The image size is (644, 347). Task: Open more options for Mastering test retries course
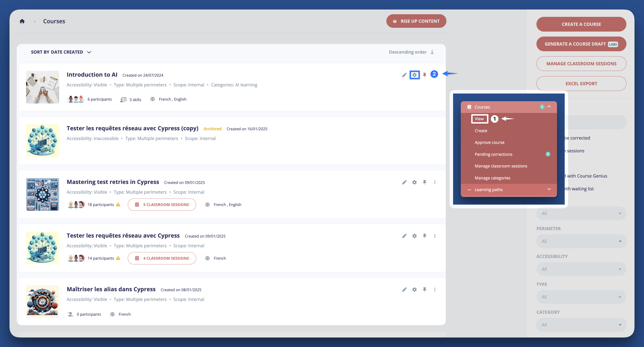(435, 182)
